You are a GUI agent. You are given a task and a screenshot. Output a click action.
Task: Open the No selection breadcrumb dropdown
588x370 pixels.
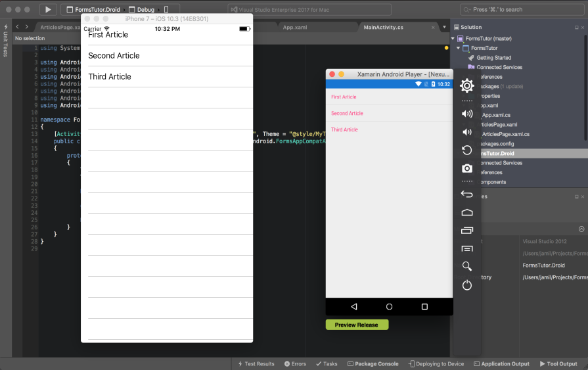30,38
